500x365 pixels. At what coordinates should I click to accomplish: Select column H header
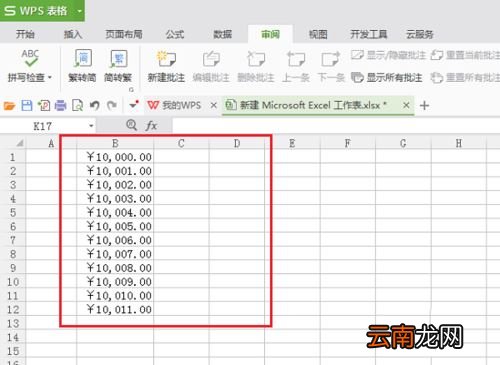(x=459, y=143)
